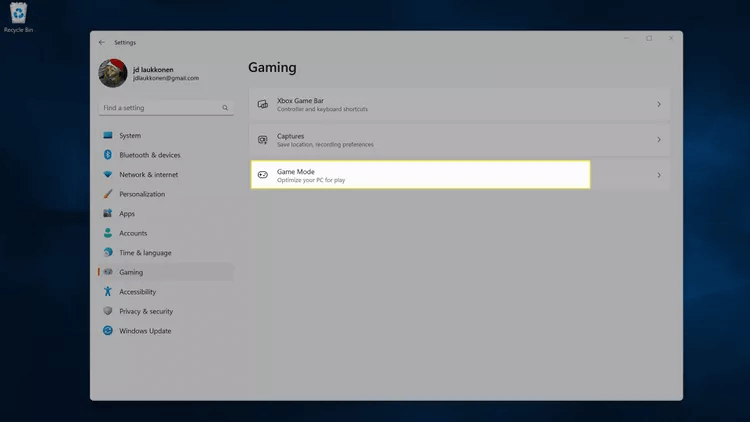The image size is (750, 422).
Task: Click the search magnifier icon
Action: (225, 108)
